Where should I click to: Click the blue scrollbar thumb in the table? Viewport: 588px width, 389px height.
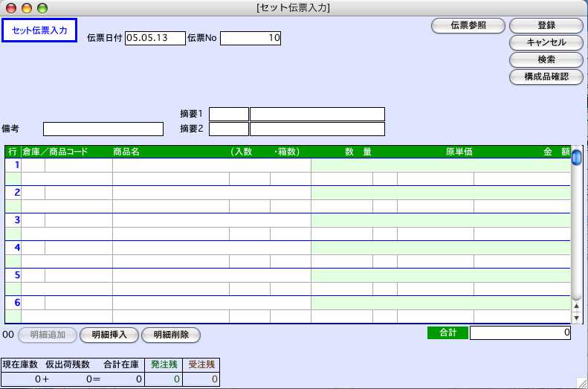point(576,157)
